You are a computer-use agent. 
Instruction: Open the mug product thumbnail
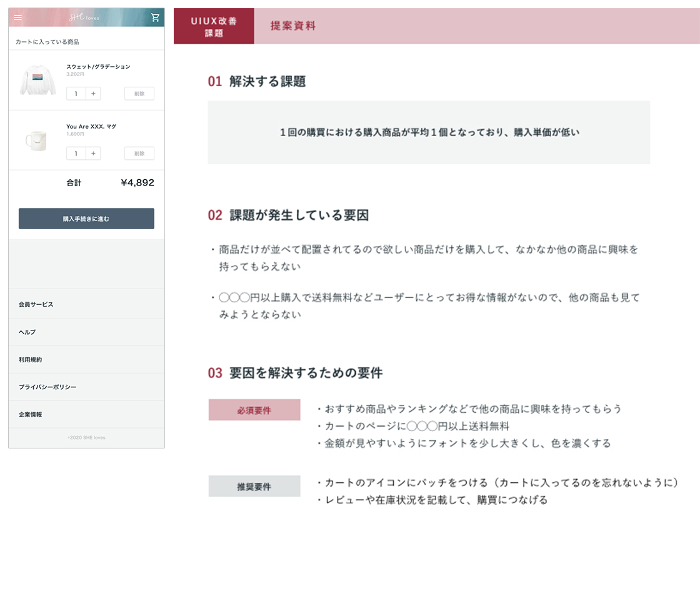(x=36, y=141)
